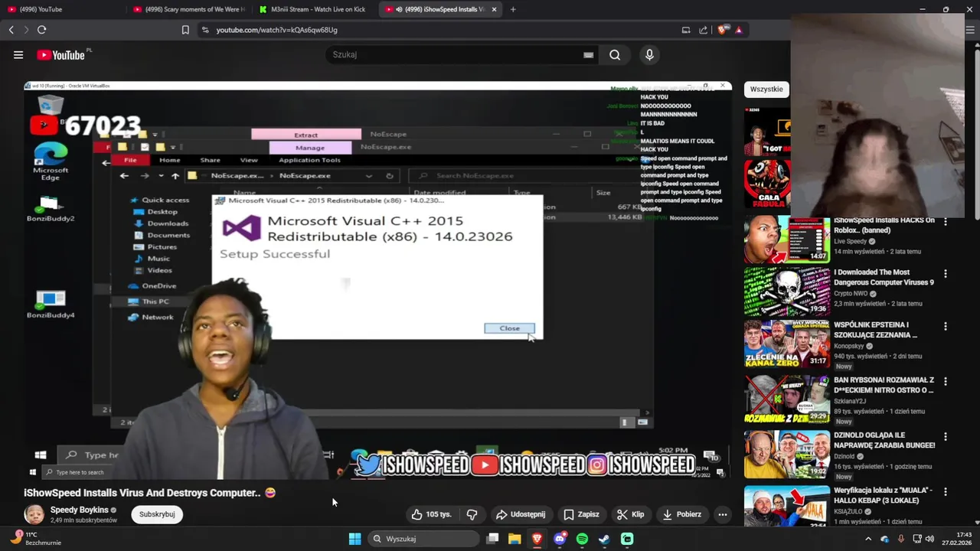Open iShowSpeed Installs HACKS On Roblox title
980x551 pixels.
[884, 225]
